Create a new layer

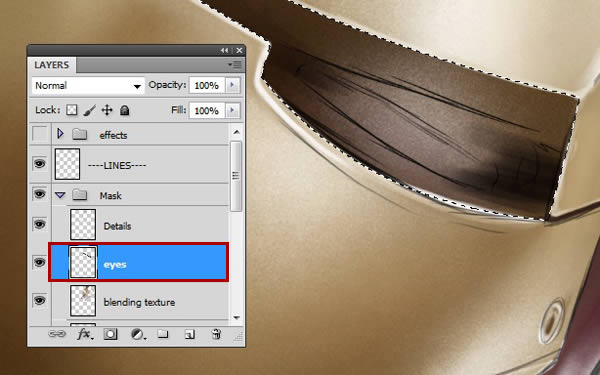(x=190, y=334)
